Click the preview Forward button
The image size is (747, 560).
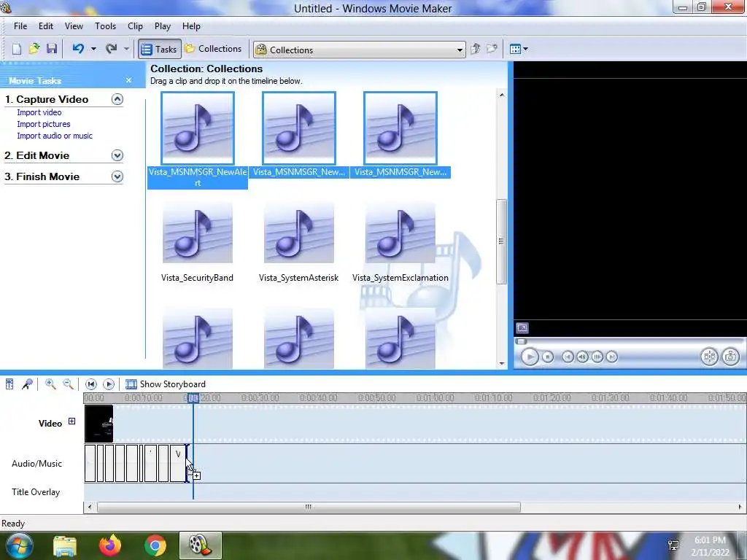(x=612, y=356)
